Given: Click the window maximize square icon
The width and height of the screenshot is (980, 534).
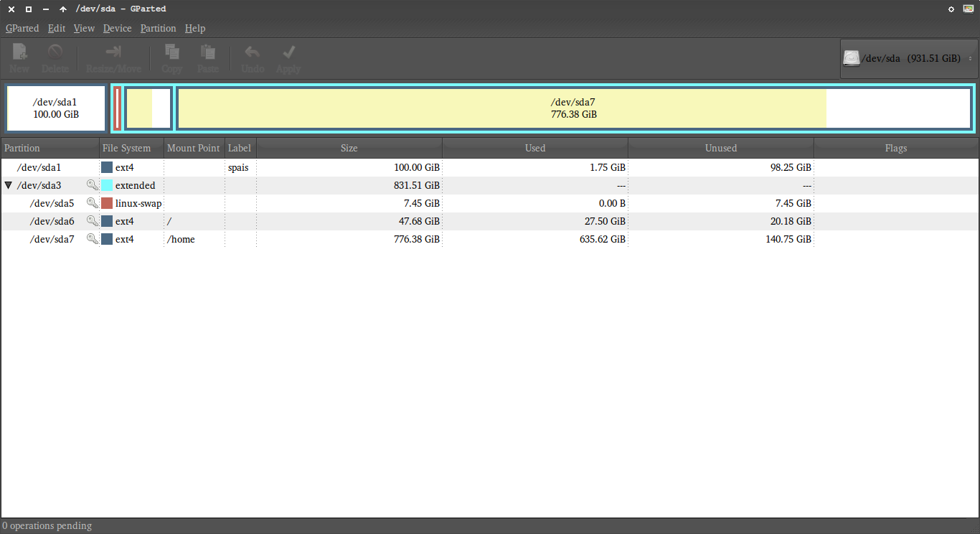Looking at the screenshot, I should click(x=28, y=9).
